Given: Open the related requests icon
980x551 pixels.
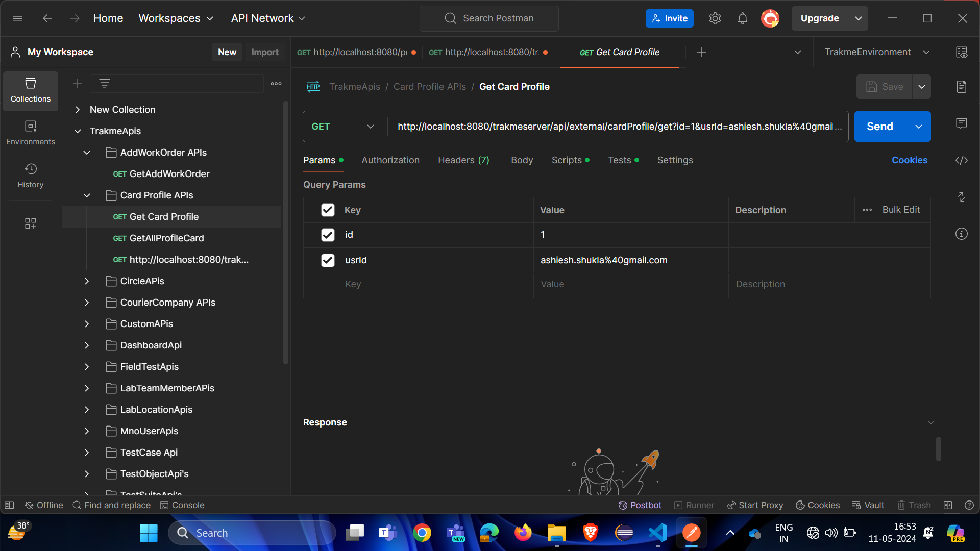Looking at the screenshot, I should 962,197.
